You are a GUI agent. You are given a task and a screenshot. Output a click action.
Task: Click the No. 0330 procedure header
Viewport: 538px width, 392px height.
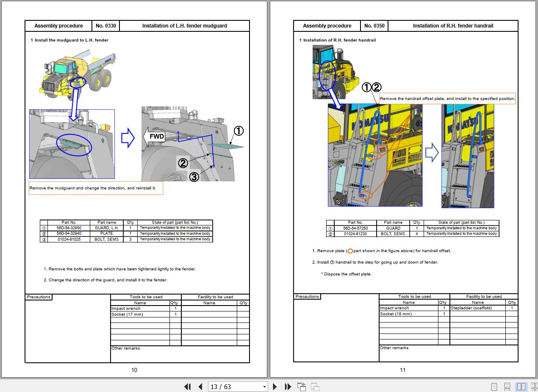click(105, 26)
